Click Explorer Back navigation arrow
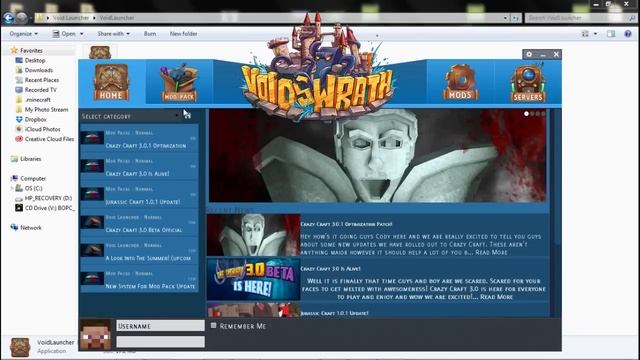 pos(8,18)
